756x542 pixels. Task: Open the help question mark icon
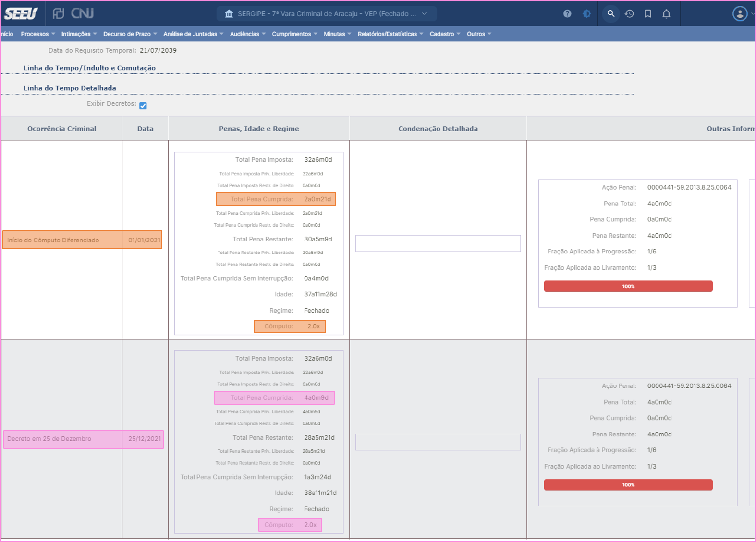567,14
